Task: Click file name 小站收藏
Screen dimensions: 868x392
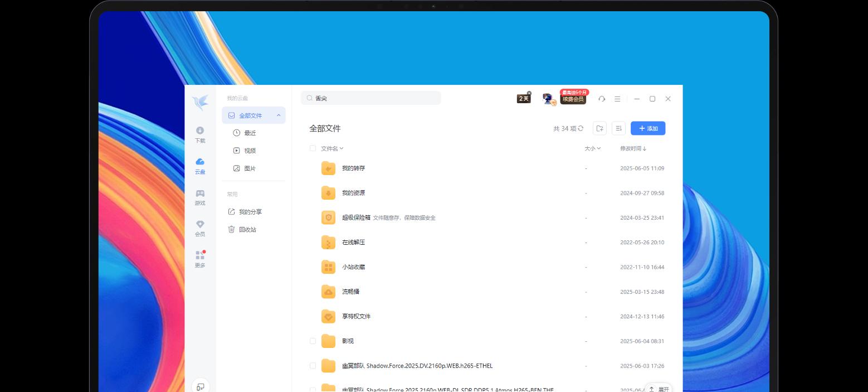Action: coord(353,267)
